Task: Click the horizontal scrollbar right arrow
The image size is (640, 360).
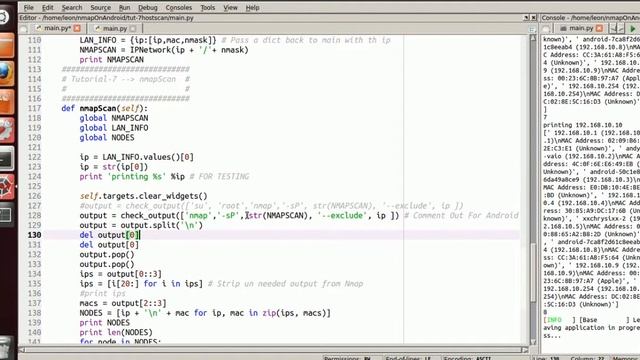Action: coord(525,350)
